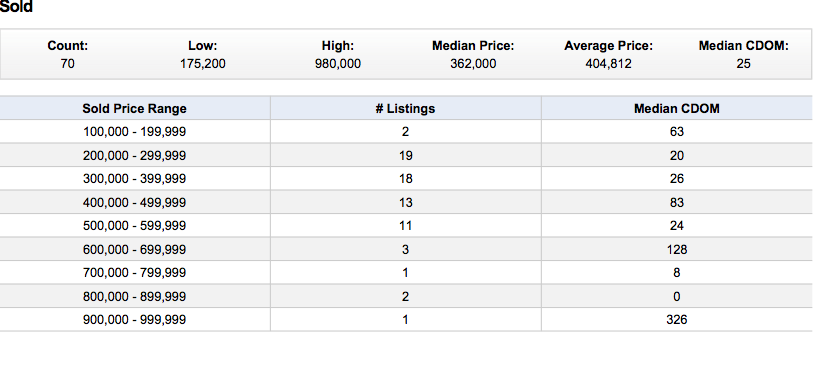820x368 pixels.
Task: Click the # Listings column header
Action: [x=405, y=108]
